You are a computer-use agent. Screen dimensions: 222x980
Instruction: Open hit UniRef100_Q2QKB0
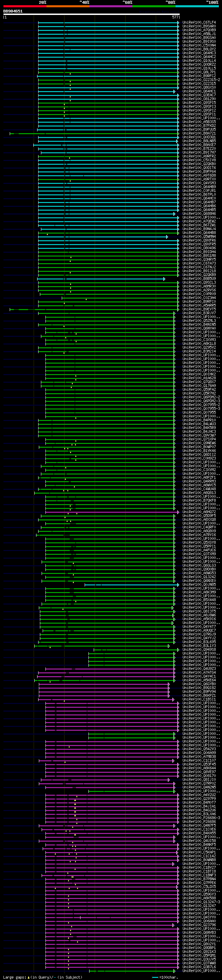pos(199,164)
